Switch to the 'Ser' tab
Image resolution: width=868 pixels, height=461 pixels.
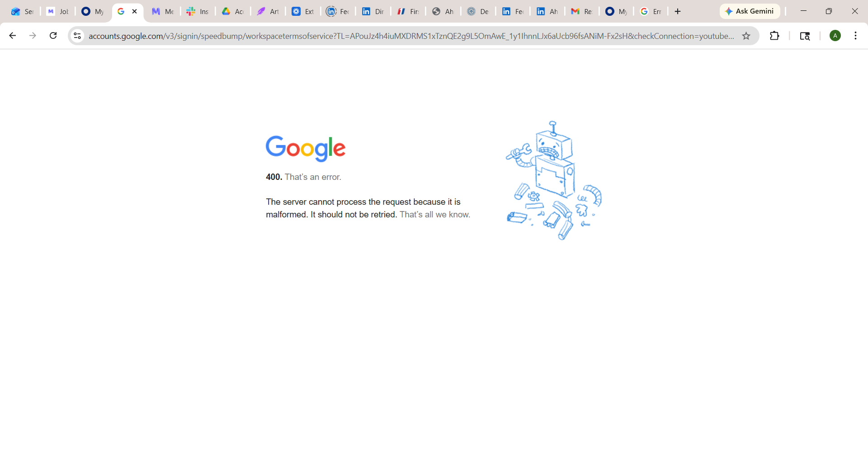pos(23,11)
